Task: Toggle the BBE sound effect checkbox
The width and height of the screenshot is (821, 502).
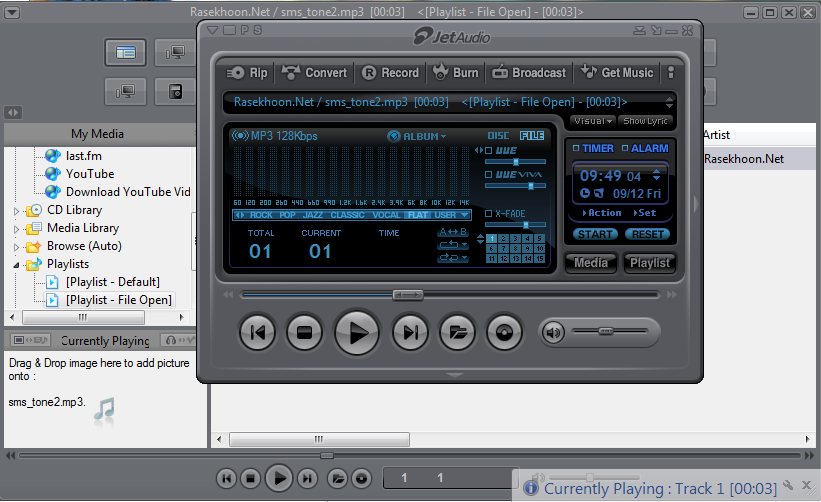Action: pos(489,150)
